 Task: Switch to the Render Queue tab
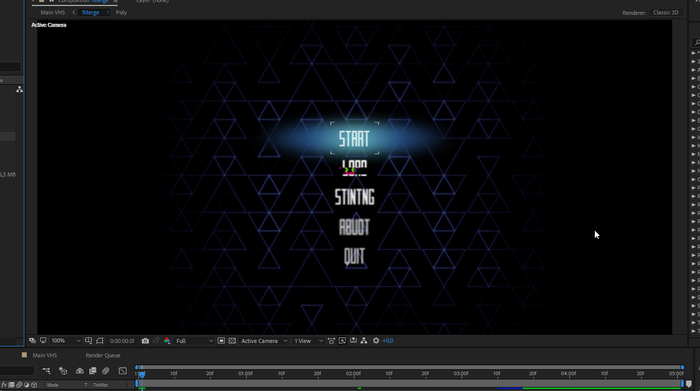103,356
